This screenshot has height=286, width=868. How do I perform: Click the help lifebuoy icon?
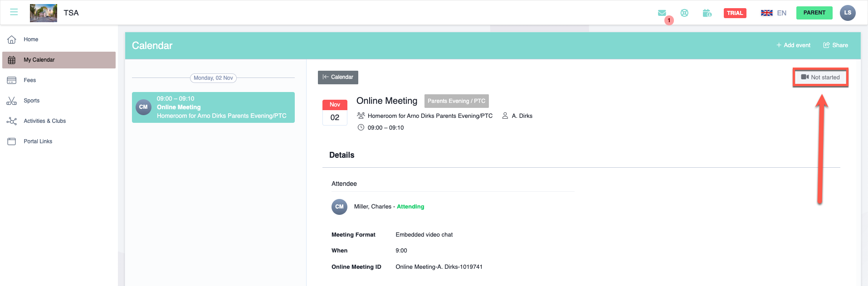pos(684,13)
